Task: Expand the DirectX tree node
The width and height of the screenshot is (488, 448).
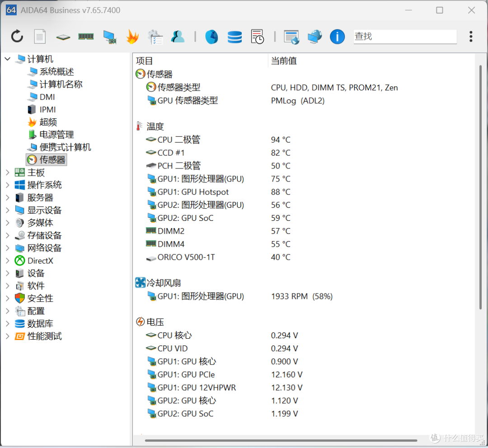Action: tap(8, 261)
